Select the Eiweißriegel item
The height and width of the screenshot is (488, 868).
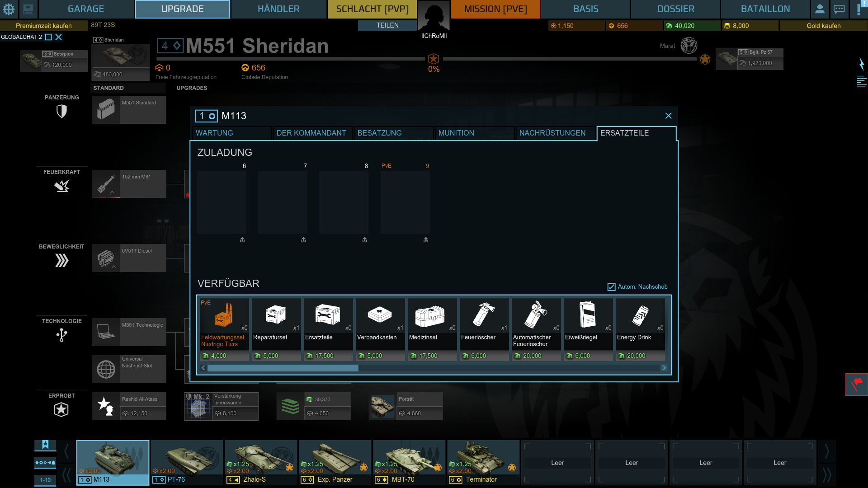pyautogui.click(x=588, y=329)
